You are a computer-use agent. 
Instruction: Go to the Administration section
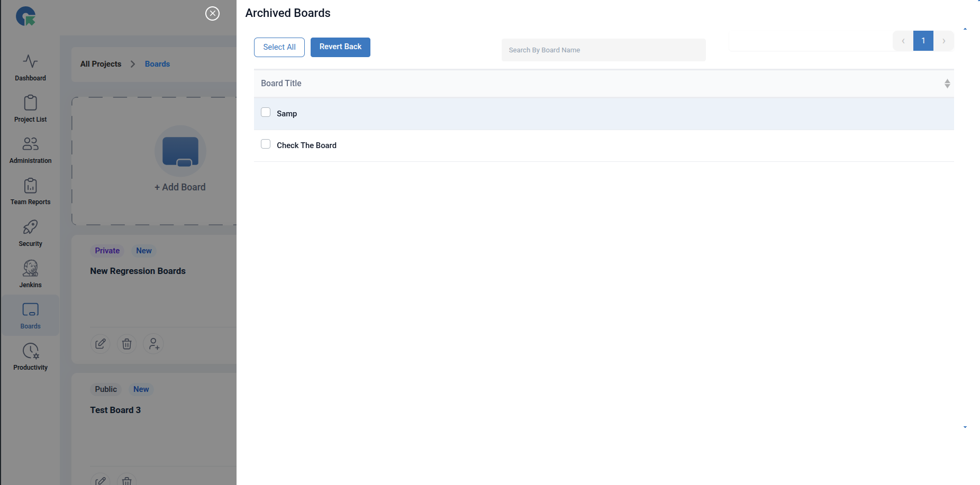(x=30, y=150)
